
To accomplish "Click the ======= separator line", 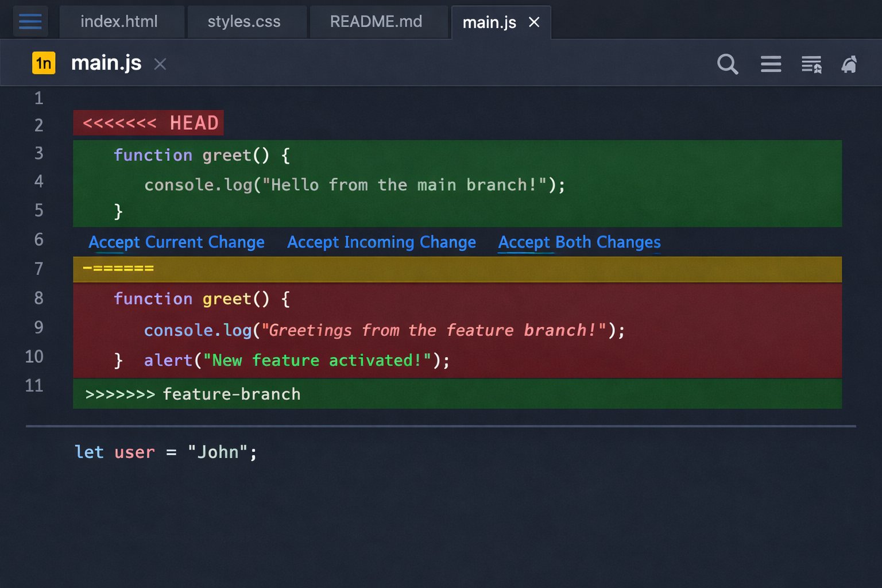I will pyautogui.click(x=457, y=269).
